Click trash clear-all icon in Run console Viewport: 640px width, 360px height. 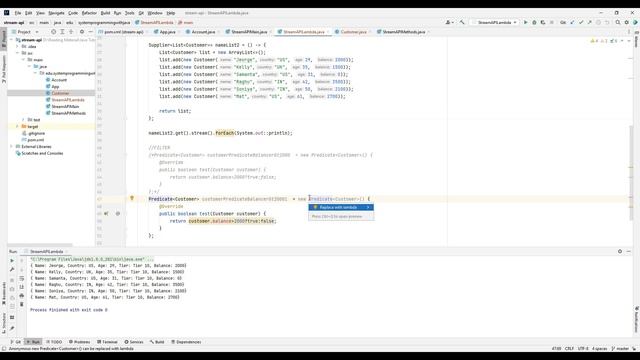pyautogui.click(x=22, y=304)
